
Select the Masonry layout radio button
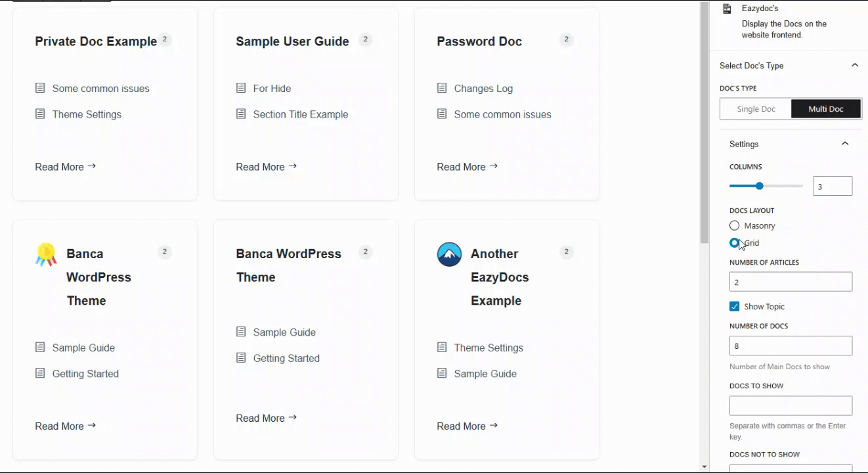735,225
